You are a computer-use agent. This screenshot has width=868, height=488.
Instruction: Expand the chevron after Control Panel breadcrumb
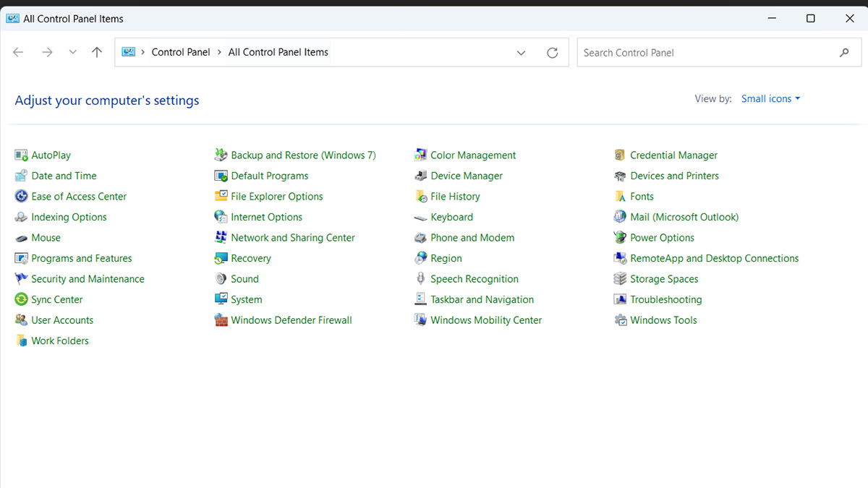219,52
